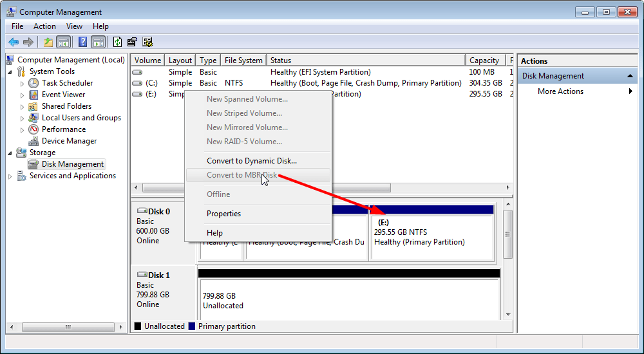Select Task Scheduler in the tree
The width and height of the screenshot is (644, 354).
pyautogui.click(x=67, y=83)
